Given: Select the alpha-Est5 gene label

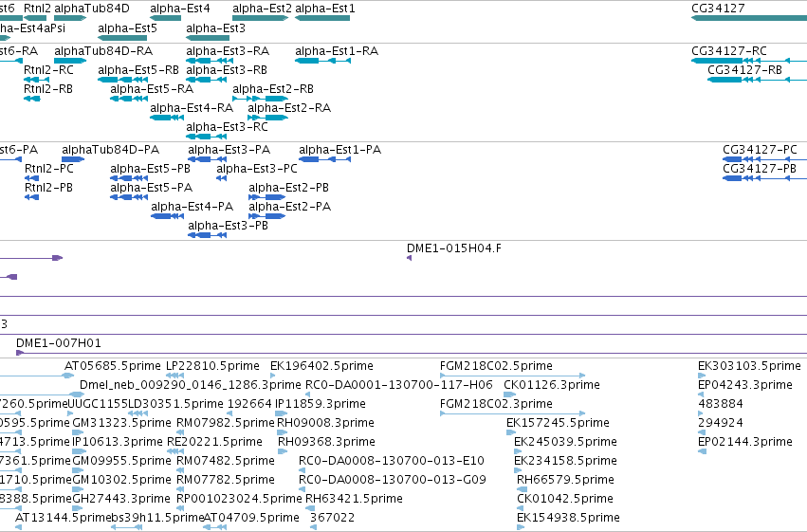Looking at the screenshot, I should tap(127, 28).
